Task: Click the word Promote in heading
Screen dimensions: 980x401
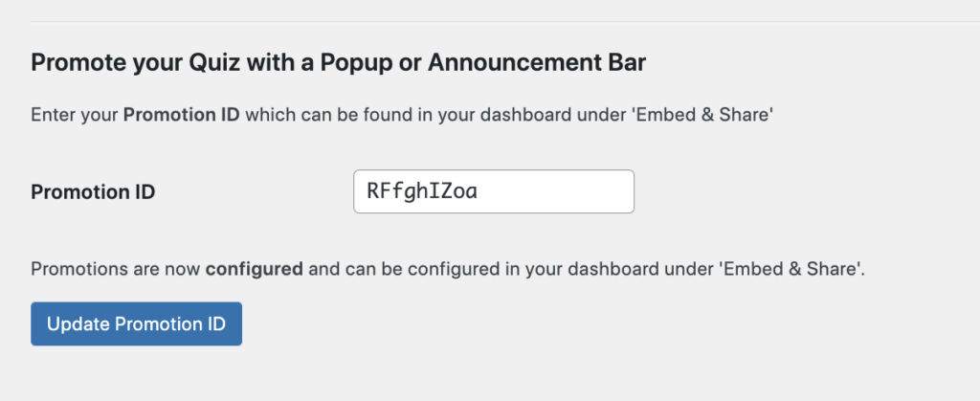Action: click(x=70, y=64)
